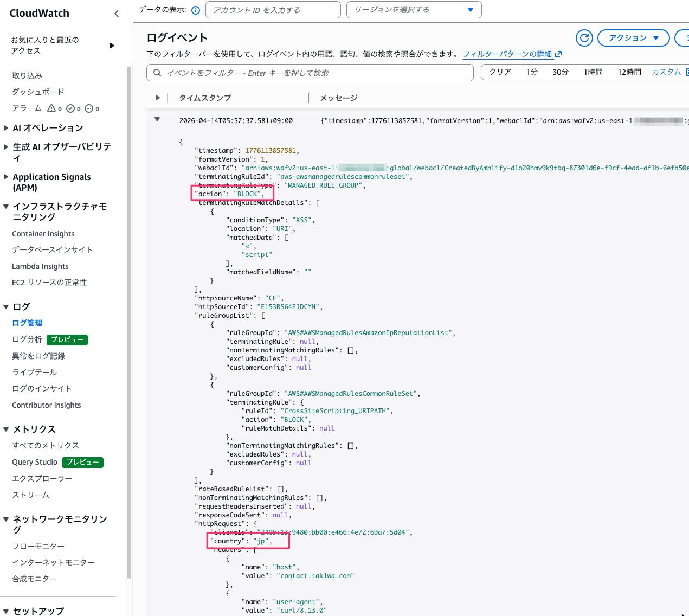Click the search magnifier in the filter bar
The height and width of the screenshot is (616, 689).
157,73
